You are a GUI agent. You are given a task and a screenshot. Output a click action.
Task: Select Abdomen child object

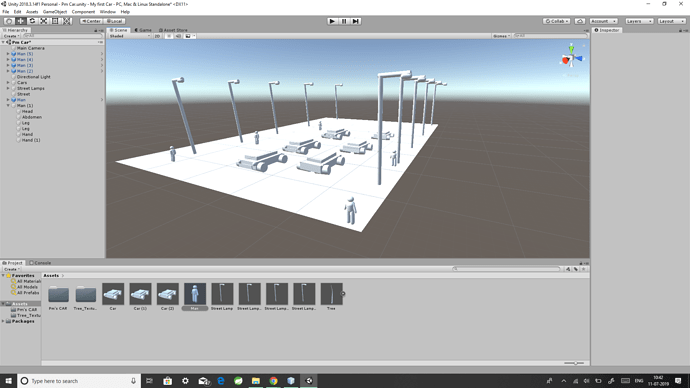pos(32,117)
